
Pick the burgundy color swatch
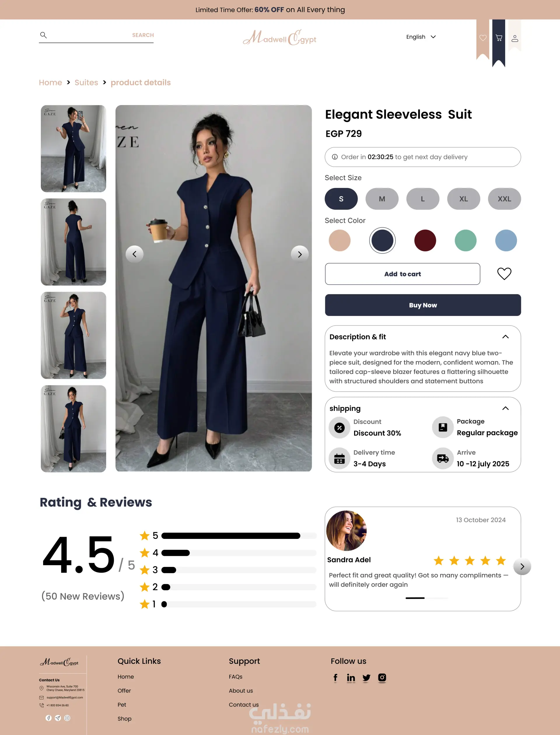pos(425,240)
